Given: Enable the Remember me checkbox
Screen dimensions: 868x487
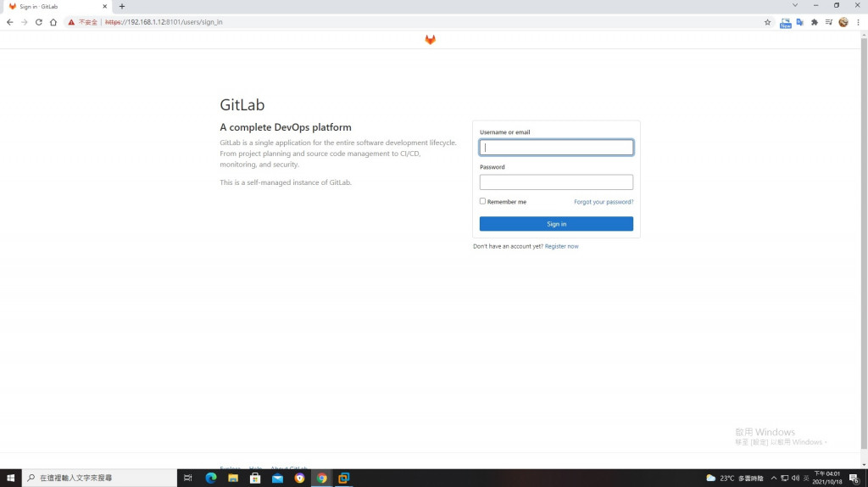Looking at the screenshot, I should (x=482, y=201).
